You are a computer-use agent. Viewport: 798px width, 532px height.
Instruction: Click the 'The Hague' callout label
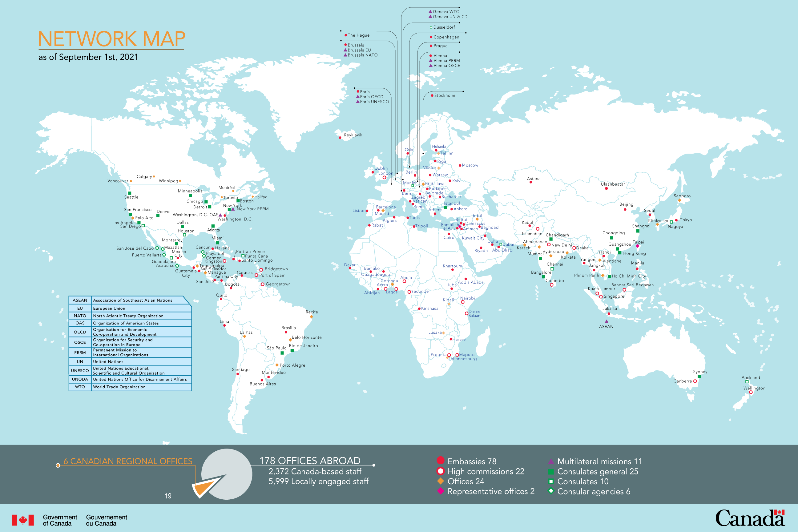(359, 35)
